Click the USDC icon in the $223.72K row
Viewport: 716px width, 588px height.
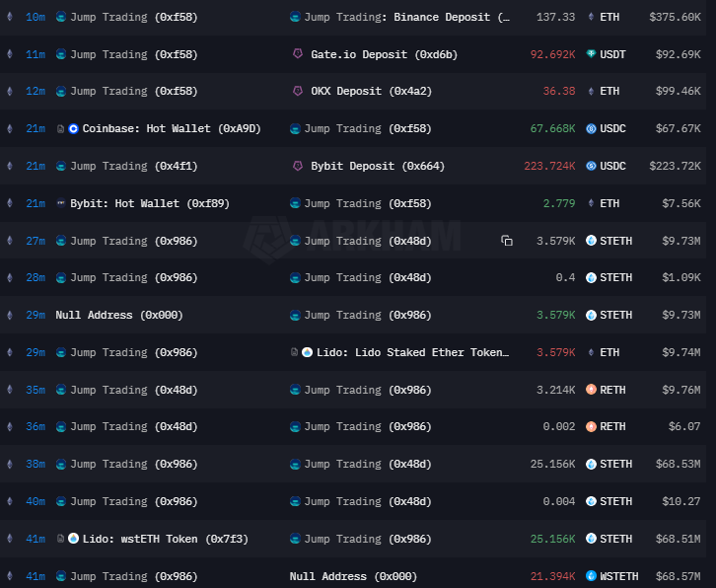click(591, 166)
